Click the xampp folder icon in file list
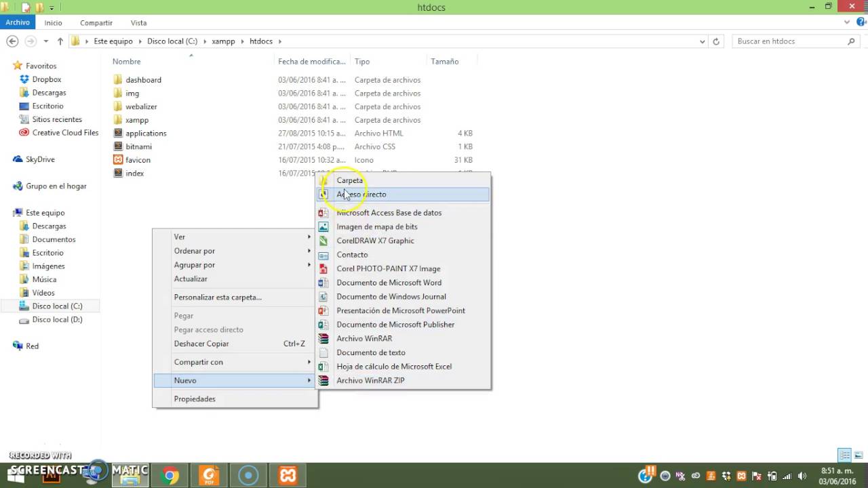Viewport: 868px width, 488px height. (118, 120)
